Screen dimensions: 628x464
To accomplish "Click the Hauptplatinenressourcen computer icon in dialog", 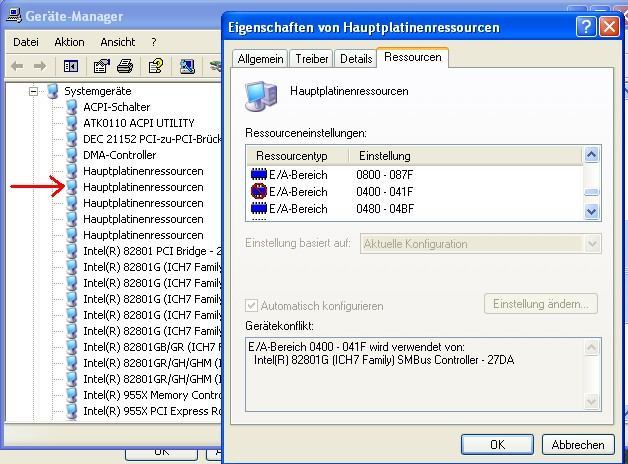I will click(261, 96).
